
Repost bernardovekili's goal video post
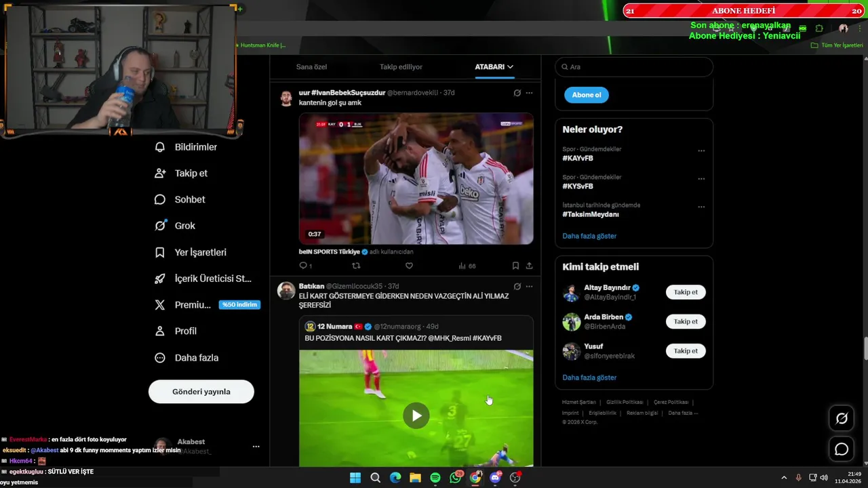click(x=356, y=266)
